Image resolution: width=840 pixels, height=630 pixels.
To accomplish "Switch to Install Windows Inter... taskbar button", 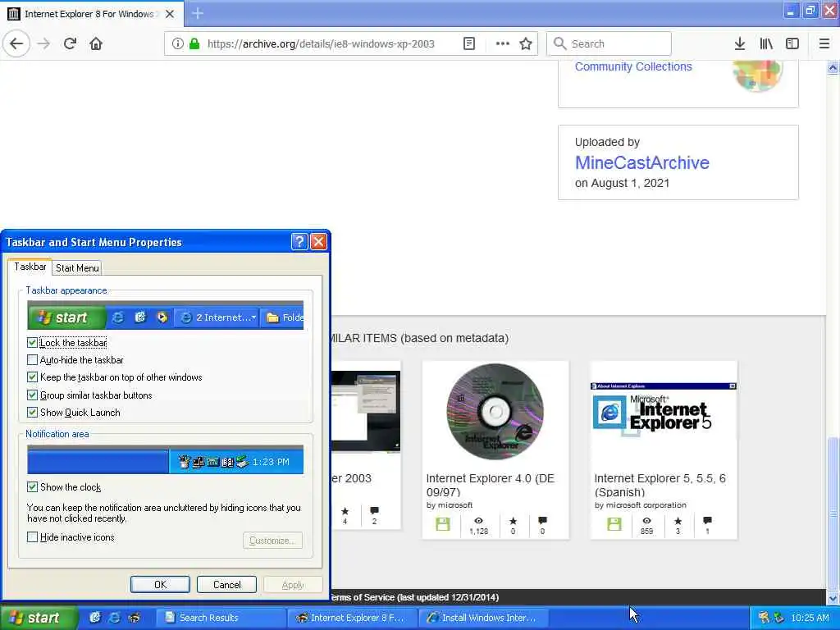I will 482,618.
